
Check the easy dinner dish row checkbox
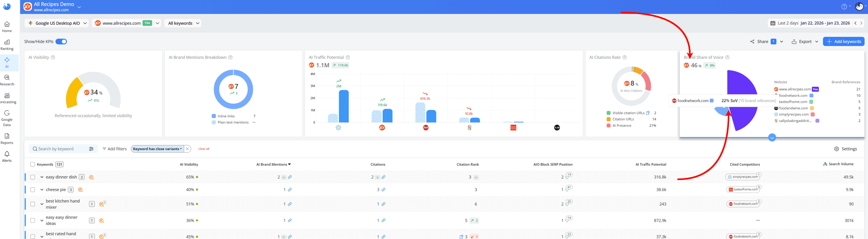33,177
